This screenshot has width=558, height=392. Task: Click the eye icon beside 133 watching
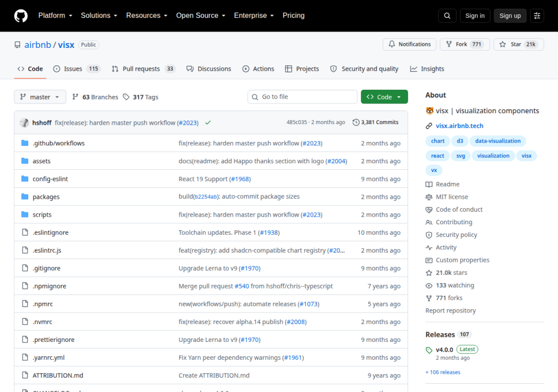tap(429, 285)
